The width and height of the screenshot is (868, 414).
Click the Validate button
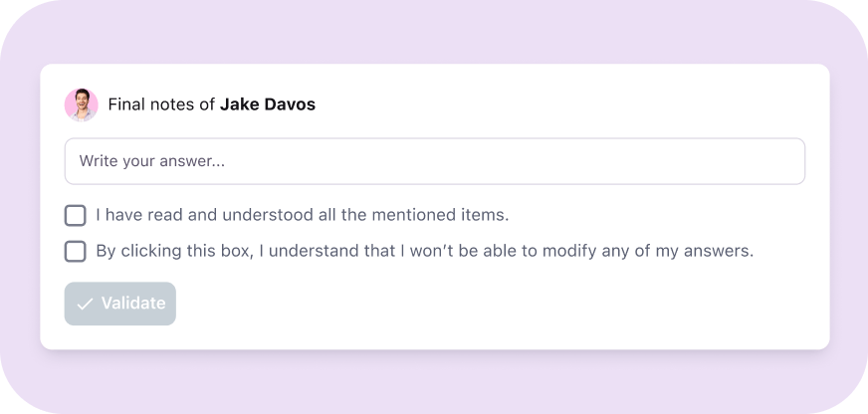(x=120, y=304)
